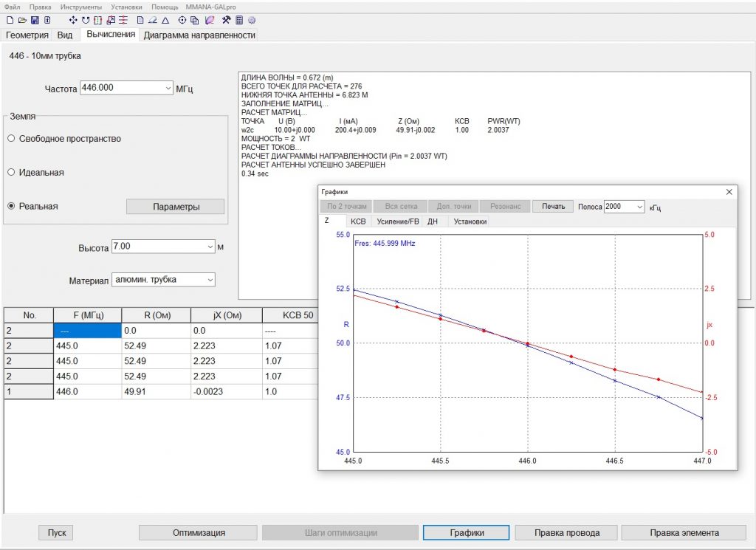Open the Материал material dropdown
Viewport: 756px width, 550px height.
pyautogui.click(x=210, y=280)
